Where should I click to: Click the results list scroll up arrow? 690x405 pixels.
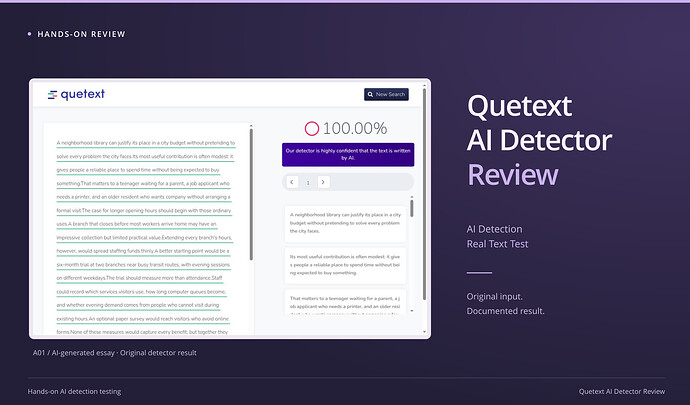pyautogui.click(x=412, y=197)
